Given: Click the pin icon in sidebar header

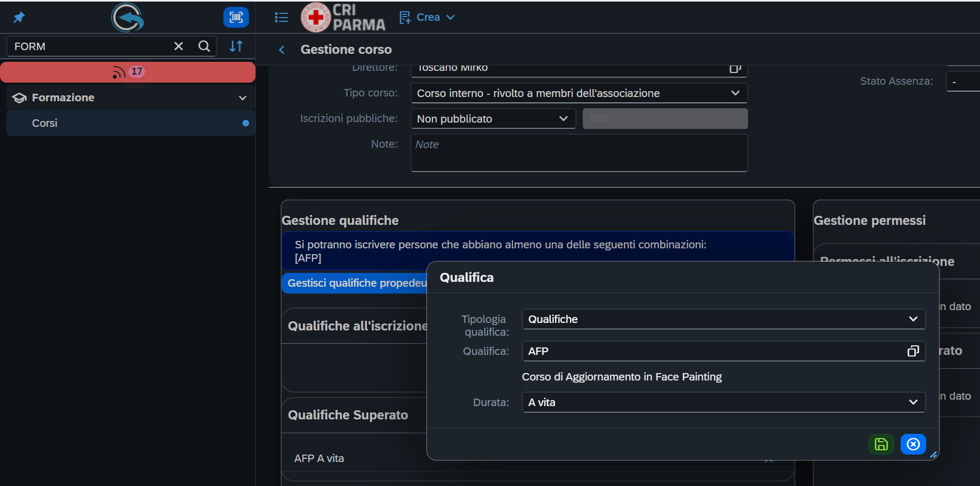Looking at the screenshot, I should (19, 18).
